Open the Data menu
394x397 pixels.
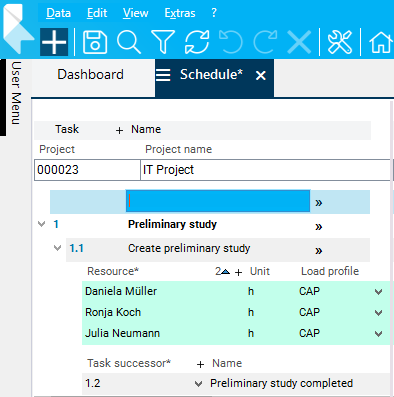coord(58,13)
